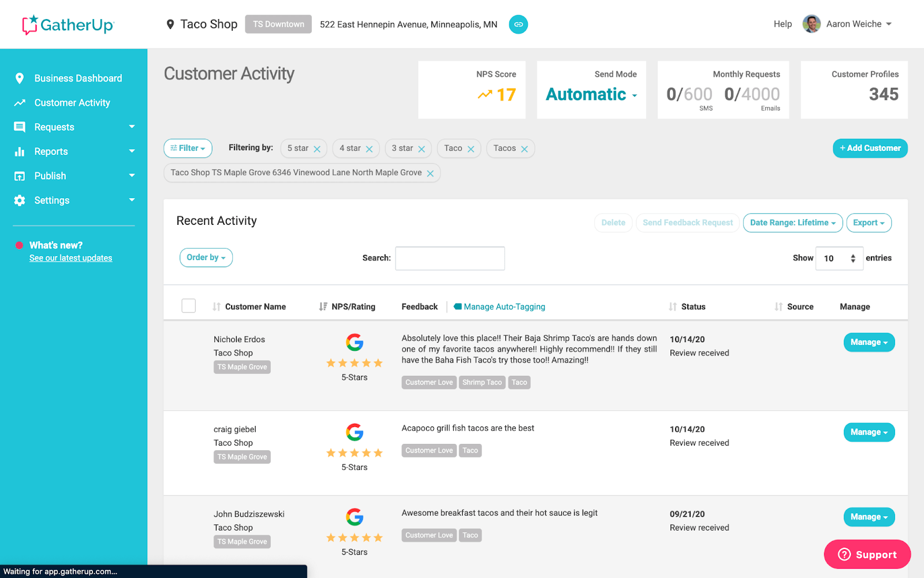This screenshot has width=924, height=578.
Task: Select the Business Dashboard pin icon
Action: [20, 78]
